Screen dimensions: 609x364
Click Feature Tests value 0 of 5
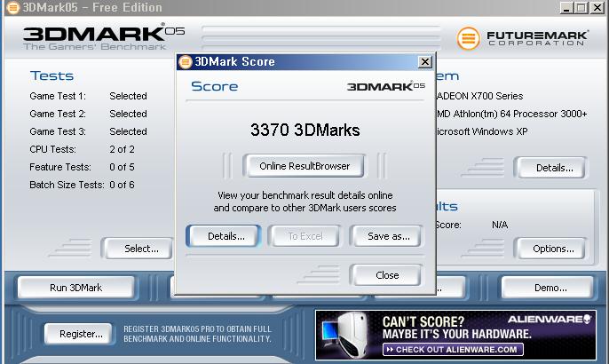pos(122,167)
